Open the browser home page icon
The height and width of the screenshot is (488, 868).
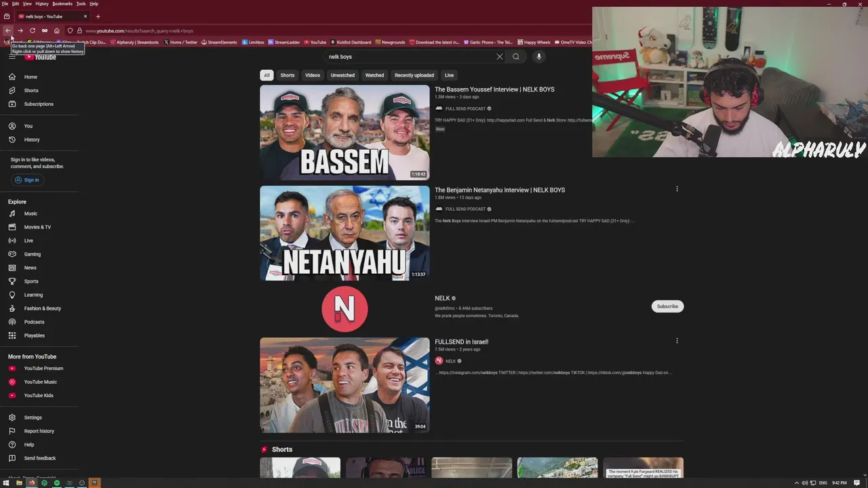(56, 30)
